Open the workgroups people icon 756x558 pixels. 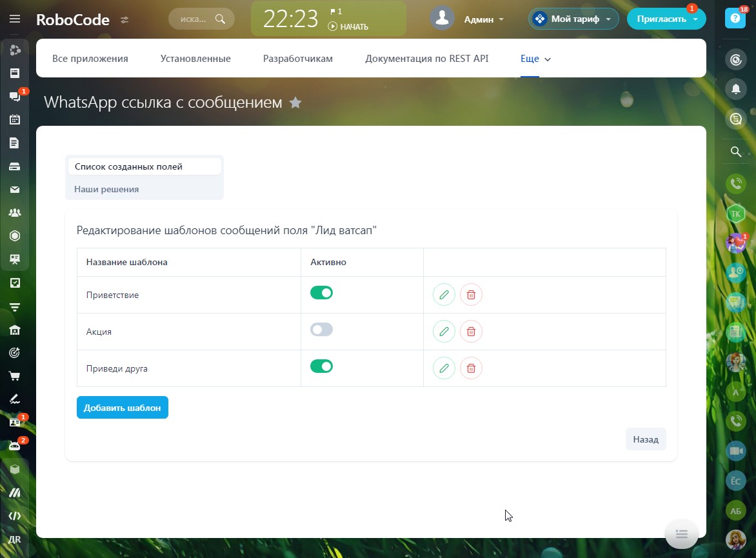click(15, 213)
